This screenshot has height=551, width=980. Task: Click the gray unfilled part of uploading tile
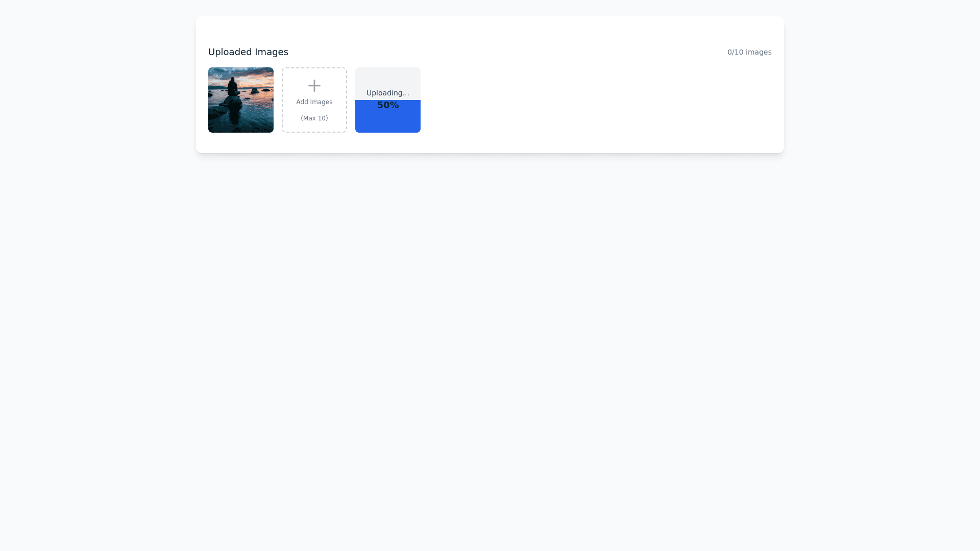pyautogui.click(x=388, y=78)
